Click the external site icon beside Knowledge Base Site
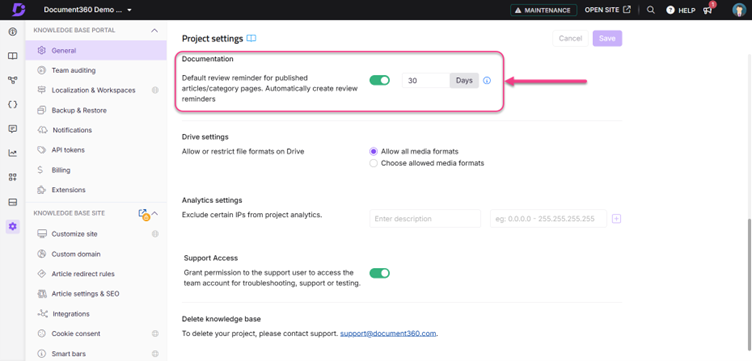This screenshot has height=361, width=752. click(x=142, y=213)
